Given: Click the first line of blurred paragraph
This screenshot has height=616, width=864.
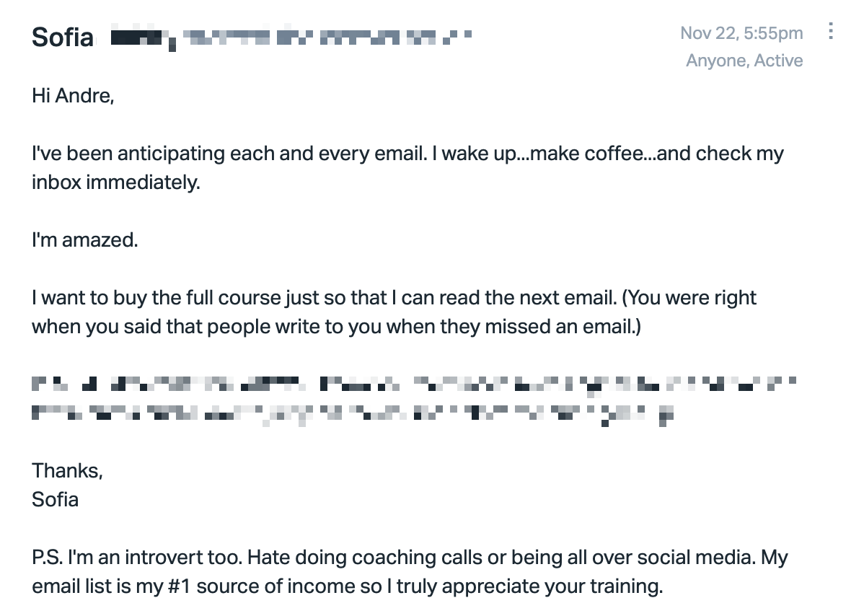Looking at the screenshot, I should (414, 384).
